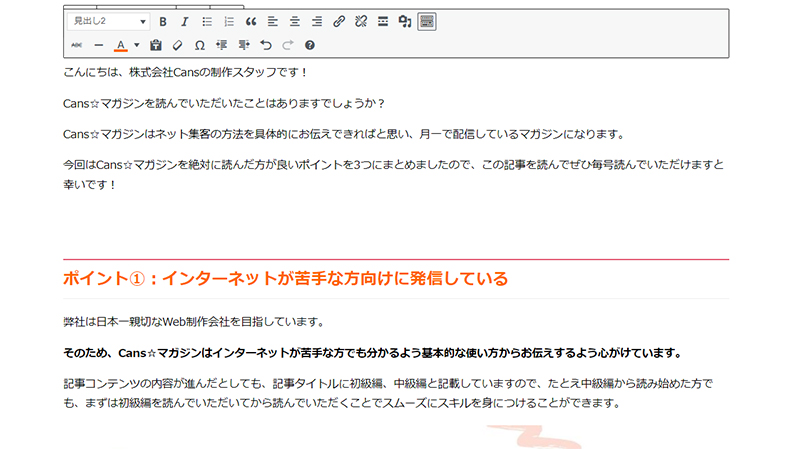Viewport: 800px width, 450px height.
Task: Toggle italic formatting
Action: point(185,21)
